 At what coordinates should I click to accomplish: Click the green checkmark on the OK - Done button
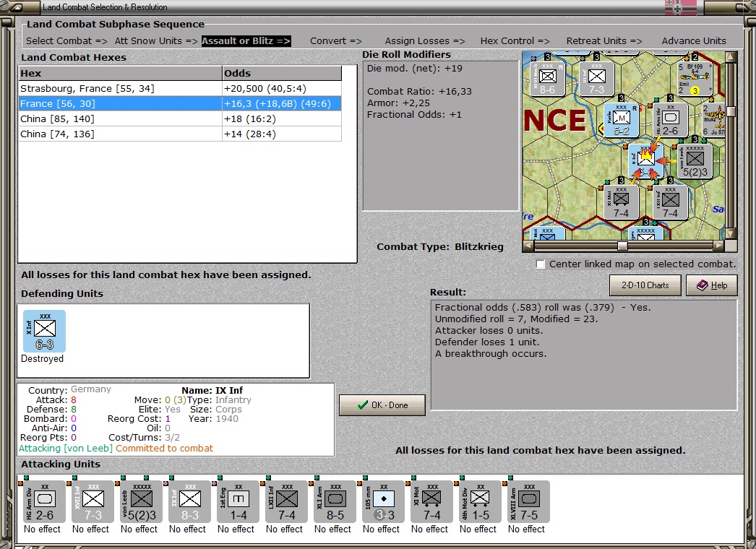[x=363, y=405]
